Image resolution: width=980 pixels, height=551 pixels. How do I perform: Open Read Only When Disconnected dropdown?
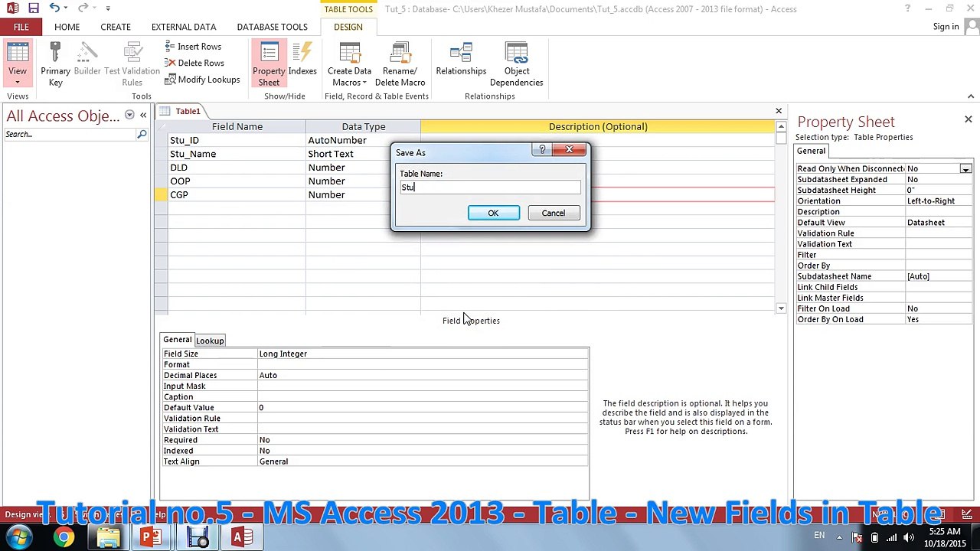[965, 169]
